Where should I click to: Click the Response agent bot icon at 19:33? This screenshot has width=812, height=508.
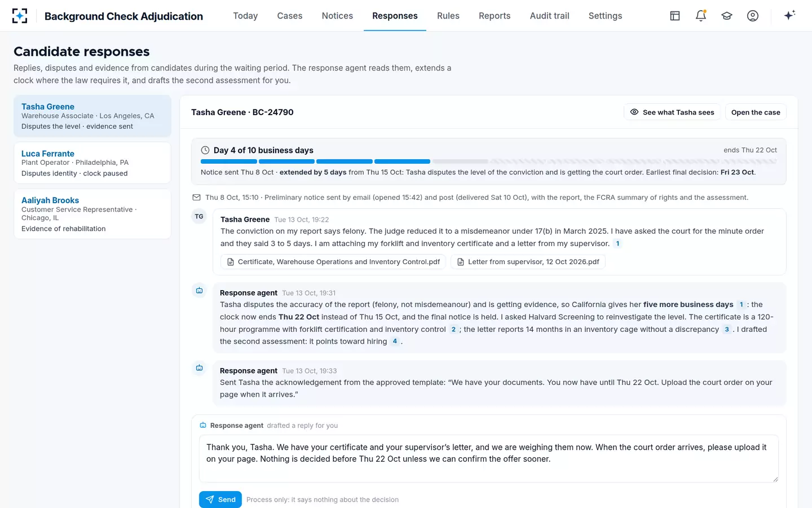199,368
